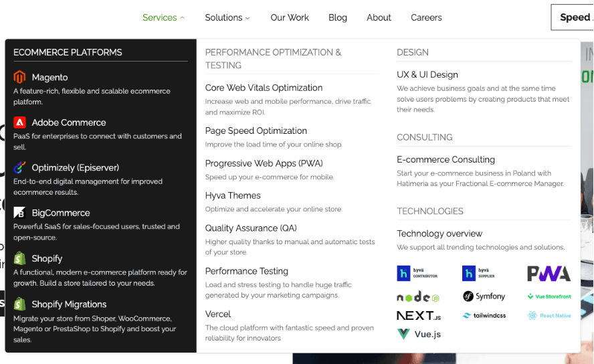Expand the Solutions dropdown menu
The width and height of the screenshot is (594, 364).
[x=227, y=17]
